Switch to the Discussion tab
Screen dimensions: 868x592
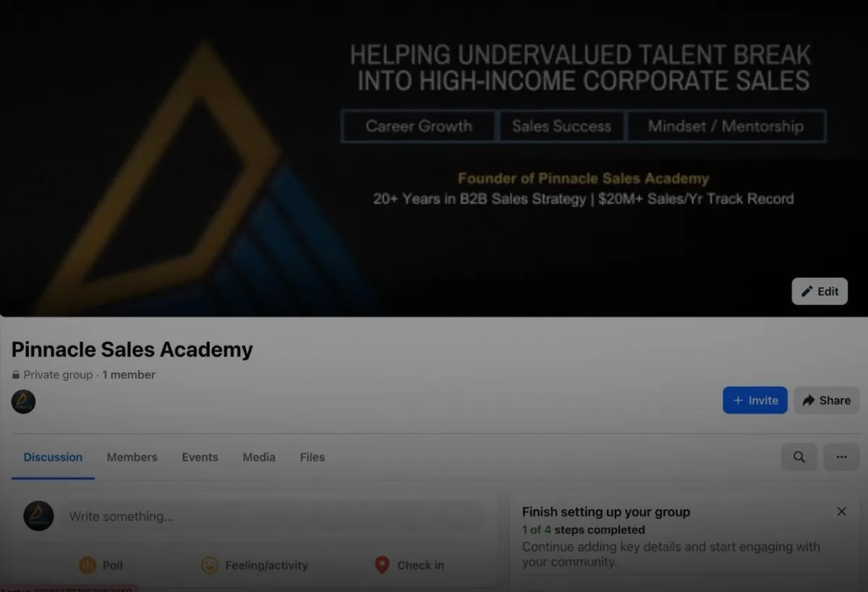(53, 457)
